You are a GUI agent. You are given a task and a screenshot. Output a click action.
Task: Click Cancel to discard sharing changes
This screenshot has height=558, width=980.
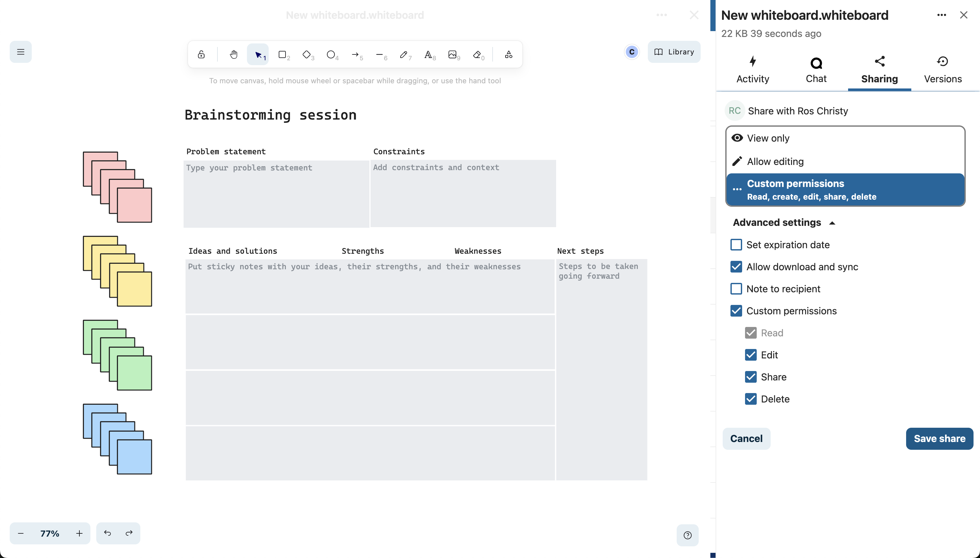point(746,438)
